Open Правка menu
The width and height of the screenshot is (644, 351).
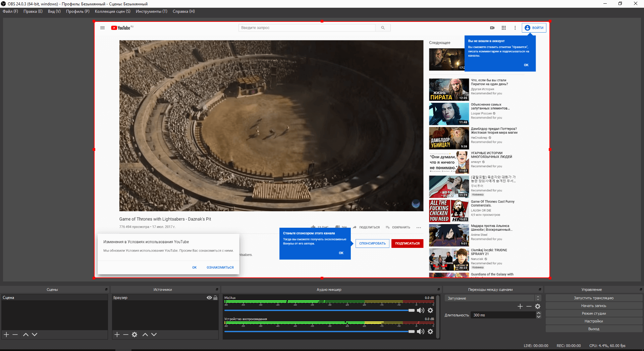click(33, 11)
